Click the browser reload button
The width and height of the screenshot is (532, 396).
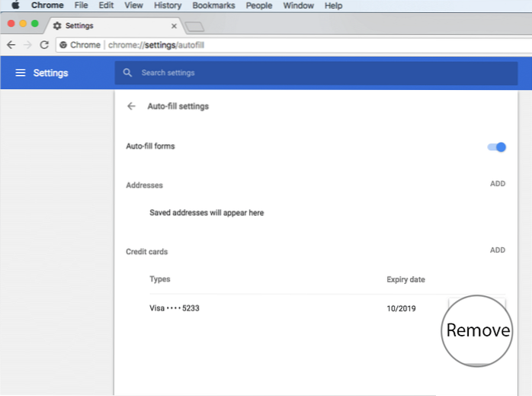pos(44,45)
